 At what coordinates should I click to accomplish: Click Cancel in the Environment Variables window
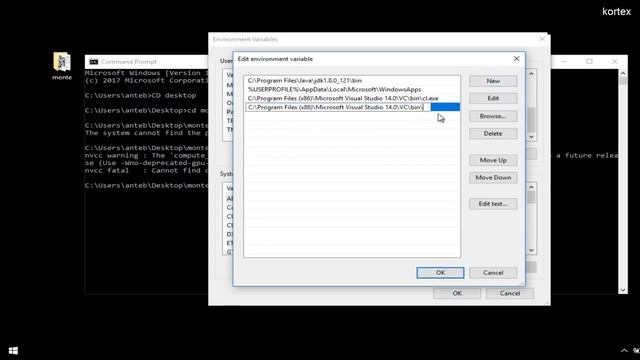pyautogui.click(x=509, y=293)
